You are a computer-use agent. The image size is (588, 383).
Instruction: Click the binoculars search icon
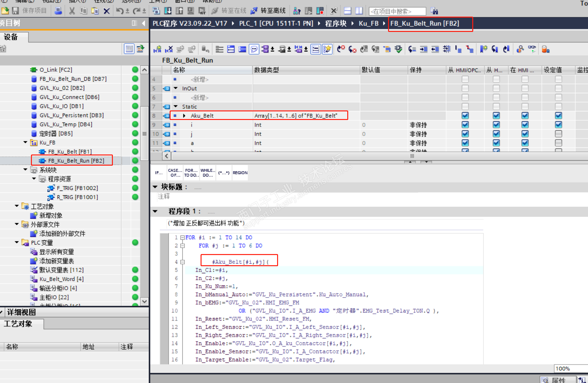pyautogui.click(x=434, y=11)
